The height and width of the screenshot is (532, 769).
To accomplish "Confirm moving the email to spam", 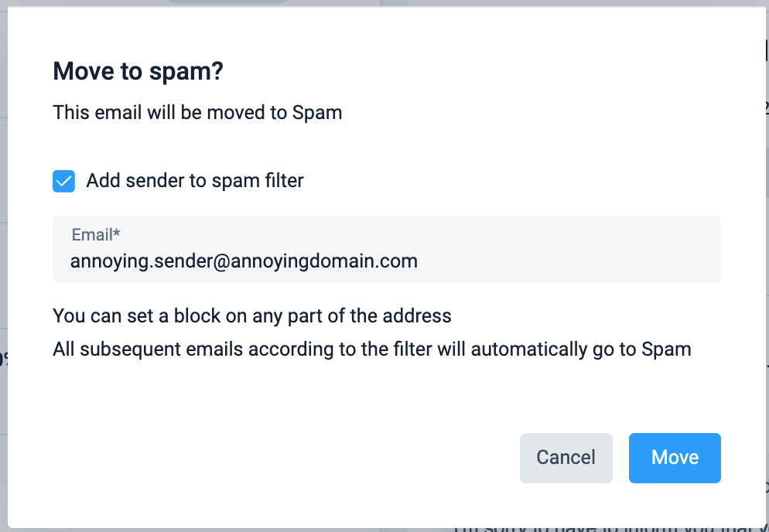I will (x=675, y=458).
